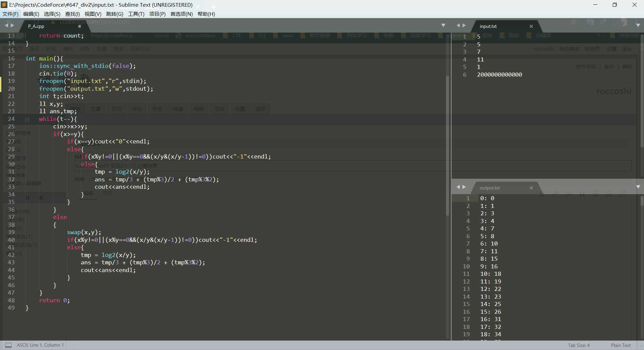Click '0: 0' row in output.txt
This screenshot has height=350, width=644.
coord(487,198)
